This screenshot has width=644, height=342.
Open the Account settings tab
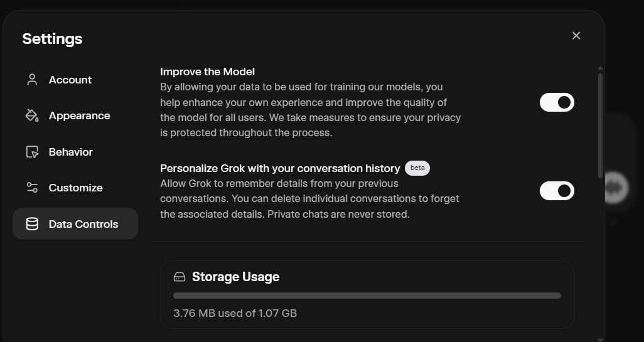tap(70, 80)
